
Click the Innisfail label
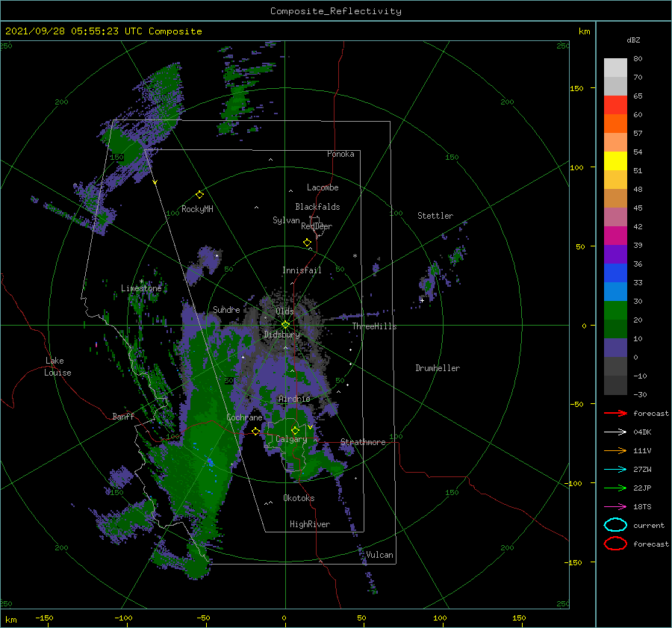click(x=302, y=270)
